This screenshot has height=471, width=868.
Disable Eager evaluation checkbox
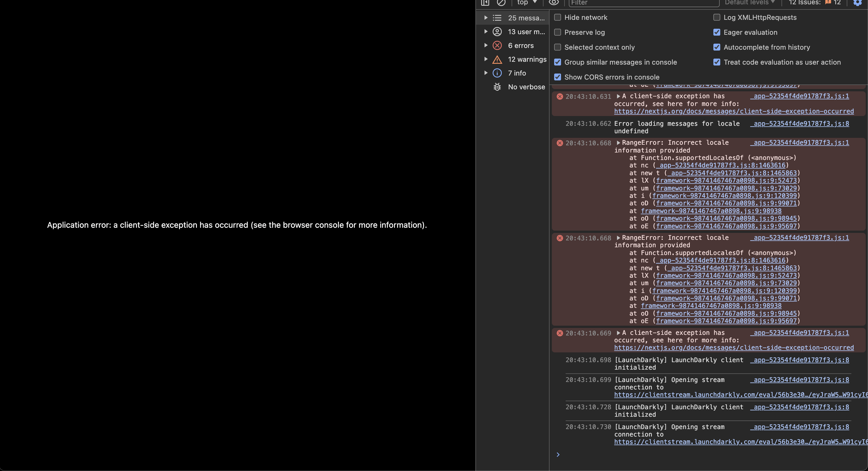717,32
